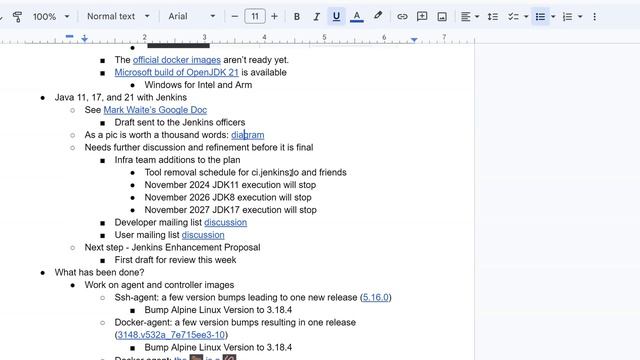This screenshot has height=360, width=640.
Task: Toggle bold formatting
Action: click(x=297, y=17)
